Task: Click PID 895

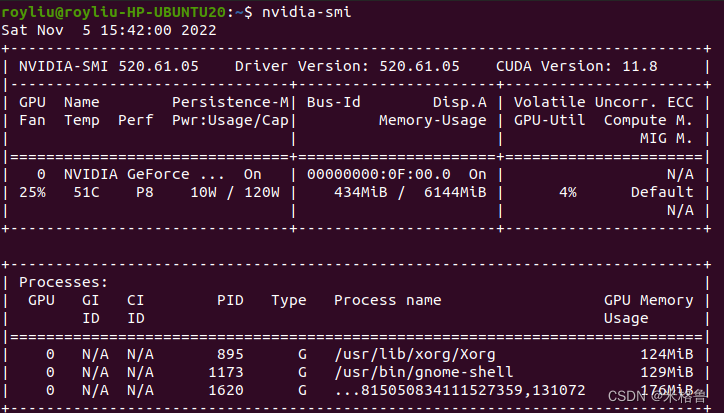Action: (x=230, y=354)
